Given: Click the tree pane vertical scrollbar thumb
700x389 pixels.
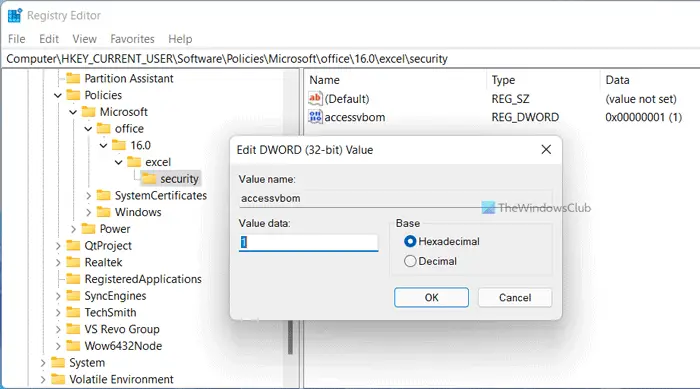Looking at the screenshot, I should click(x=290, y=337).
